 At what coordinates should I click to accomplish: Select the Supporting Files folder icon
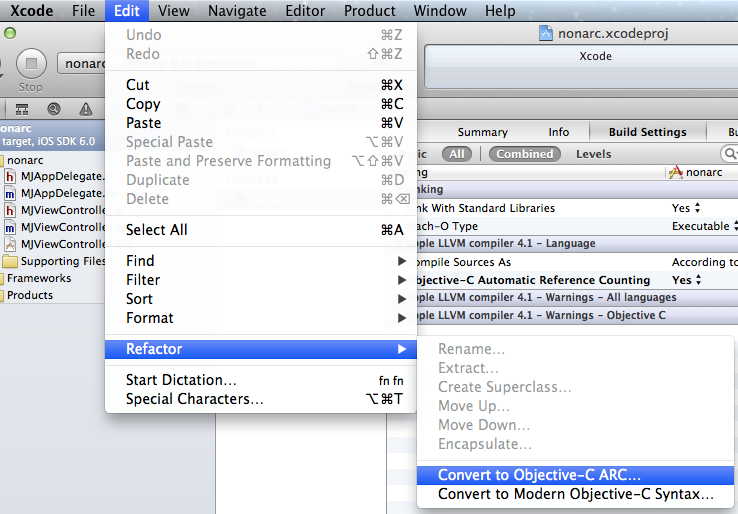pyautogui.click(x=10, y=261)
